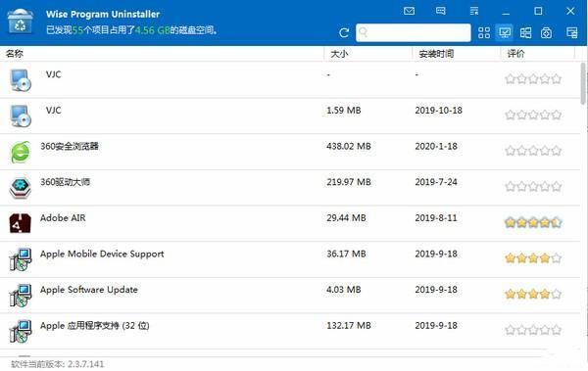
Task: Click the 132.17 MB size value
Action: pos(348,326)
